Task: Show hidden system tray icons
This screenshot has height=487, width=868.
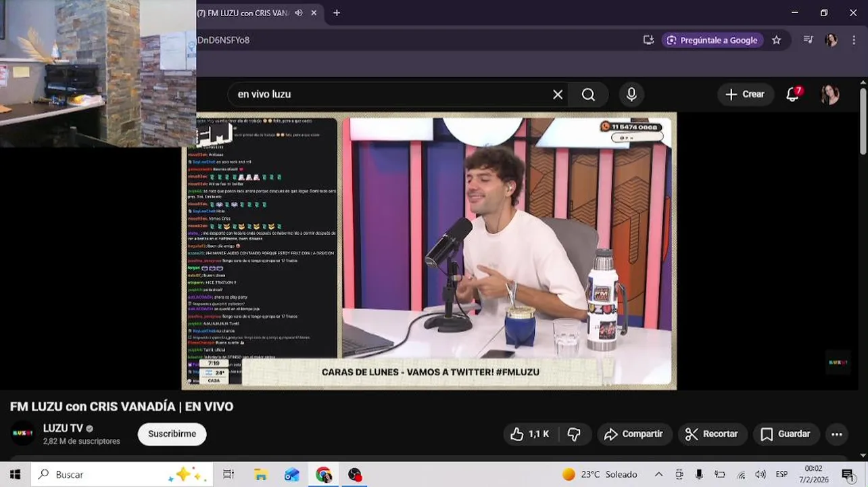Action: [x=658, y=474]
